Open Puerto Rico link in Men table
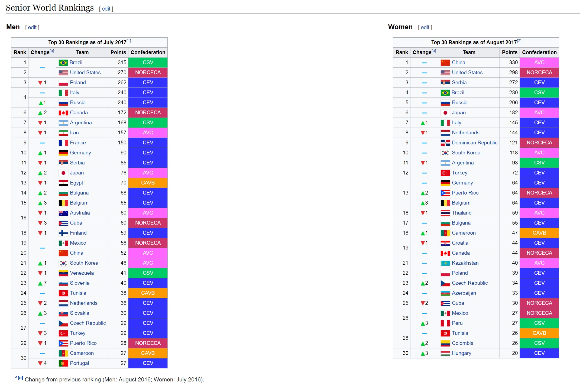 (83, 343)
